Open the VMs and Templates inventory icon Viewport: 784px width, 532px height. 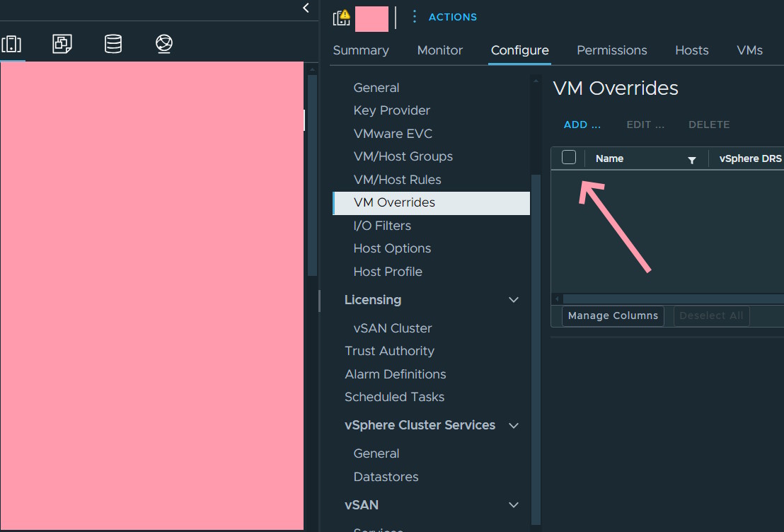coord(62,45)
